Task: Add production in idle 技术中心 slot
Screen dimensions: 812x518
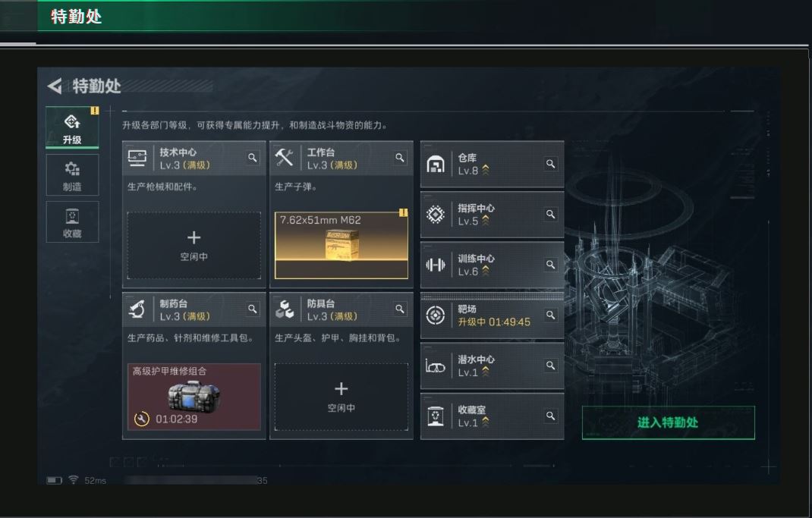Action: pos(194,245)
